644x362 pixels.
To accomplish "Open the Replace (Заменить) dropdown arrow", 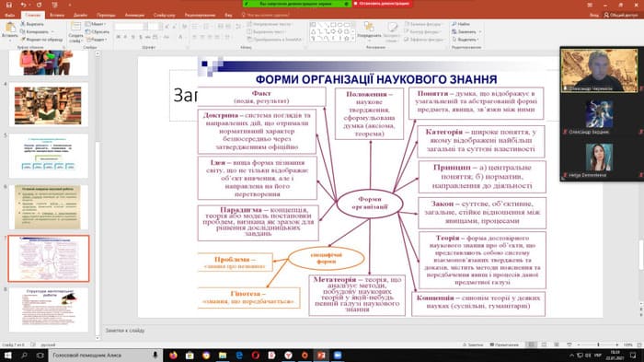I will 480,31.
